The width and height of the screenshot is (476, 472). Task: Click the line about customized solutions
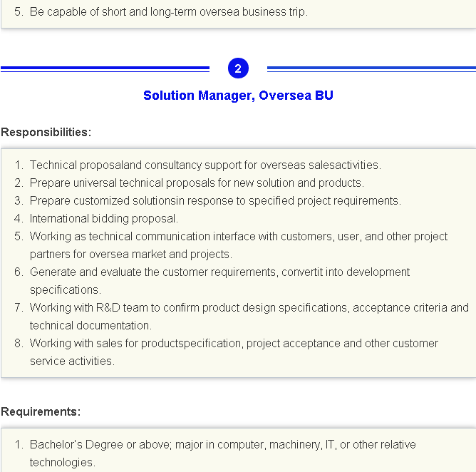(x=215, y=201)
